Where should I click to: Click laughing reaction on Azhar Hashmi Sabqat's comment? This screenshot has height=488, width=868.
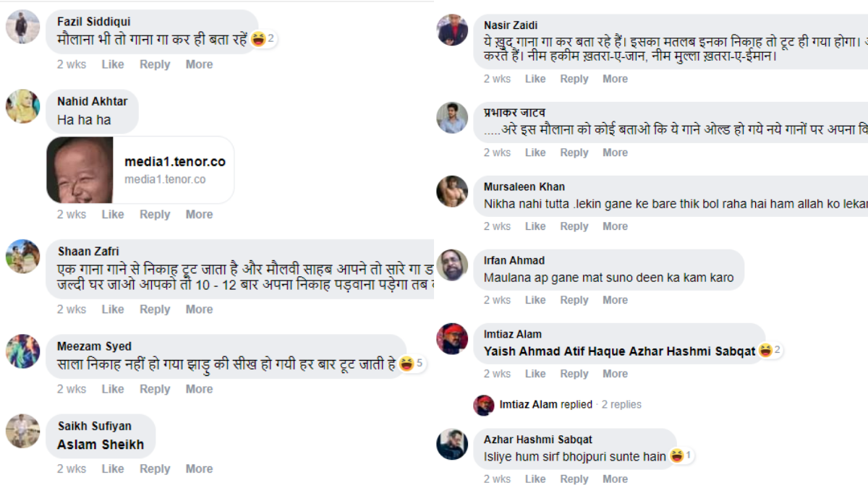pos(677,456)
